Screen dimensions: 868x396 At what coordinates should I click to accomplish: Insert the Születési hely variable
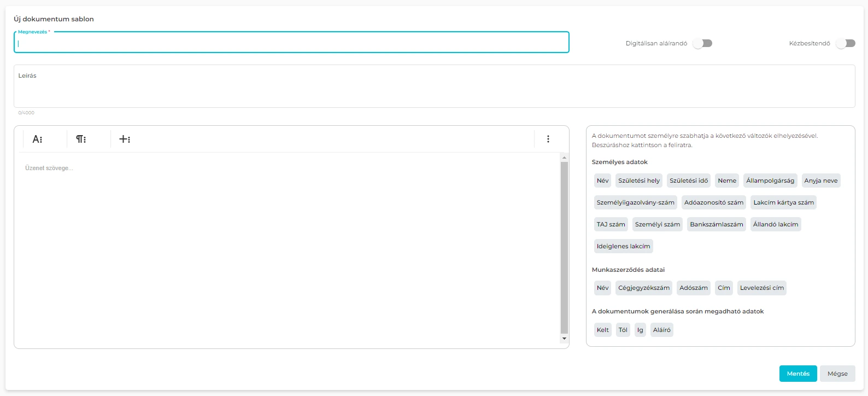[639, 180]
